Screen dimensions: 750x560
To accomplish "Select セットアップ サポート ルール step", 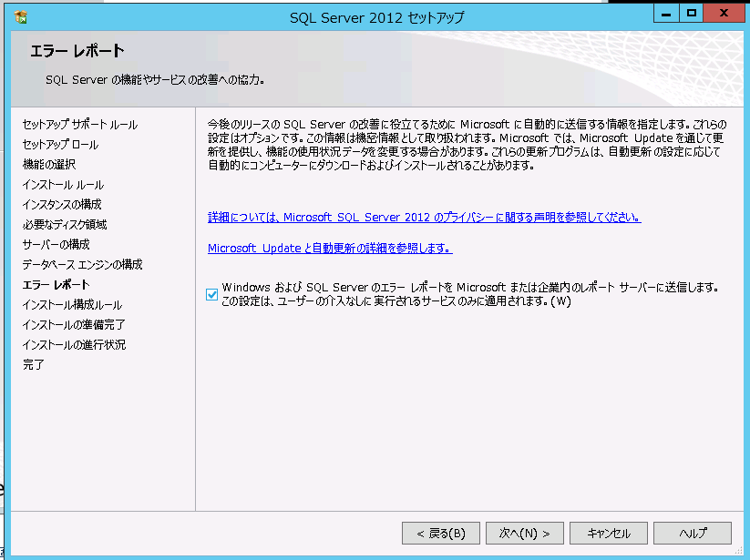I will coord(80,125).
